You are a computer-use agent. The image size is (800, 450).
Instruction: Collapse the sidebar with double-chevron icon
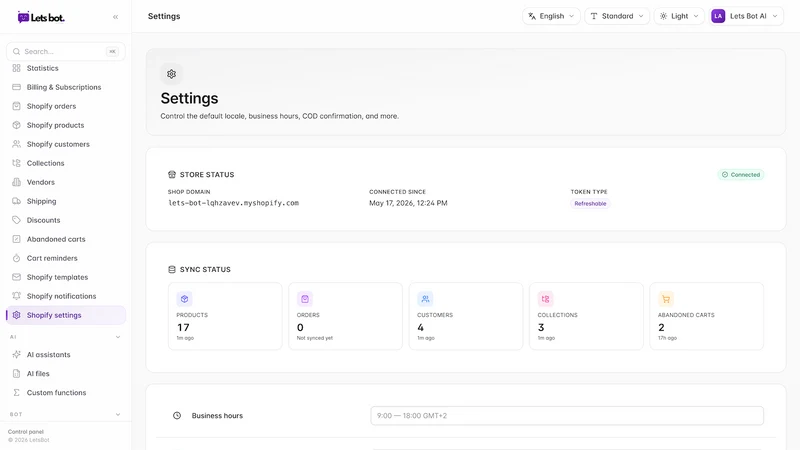click(x=115, y=17)
